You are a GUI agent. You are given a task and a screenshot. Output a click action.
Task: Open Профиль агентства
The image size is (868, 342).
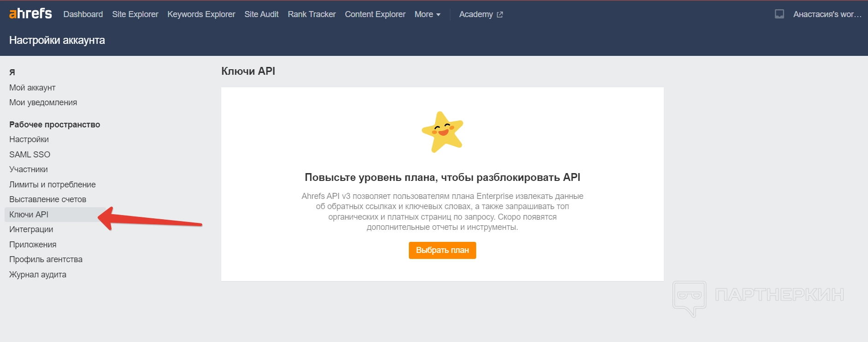[x=46, y=259]
